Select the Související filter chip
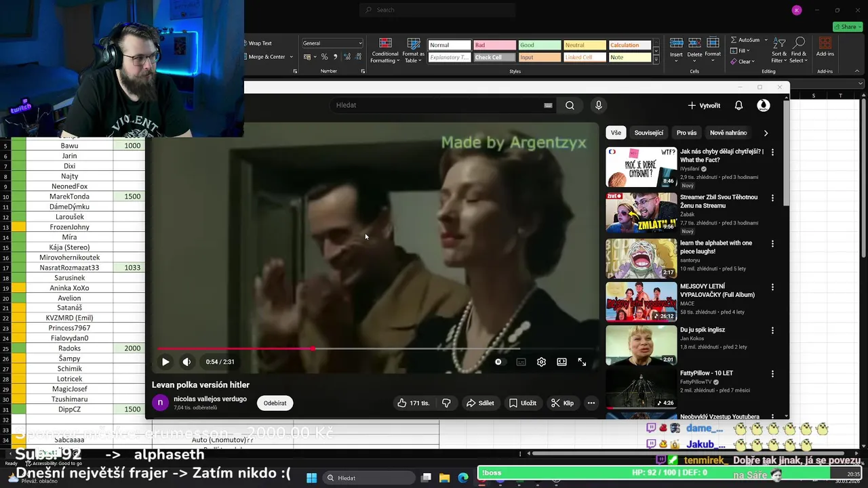 [x=649, y=133]
